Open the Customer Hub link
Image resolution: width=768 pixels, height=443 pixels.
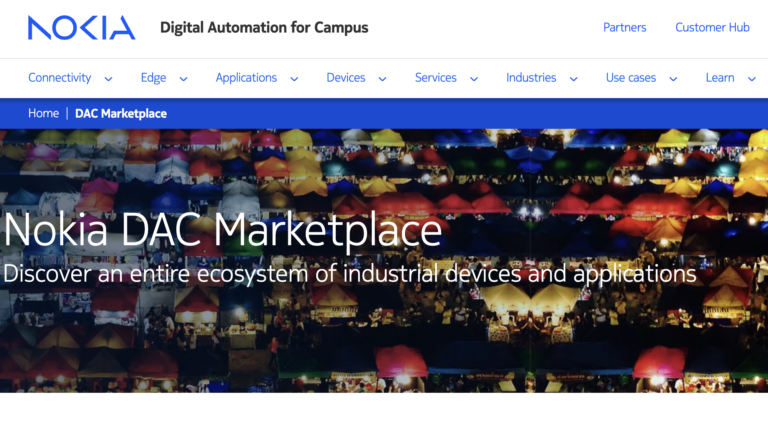point(712,27)
